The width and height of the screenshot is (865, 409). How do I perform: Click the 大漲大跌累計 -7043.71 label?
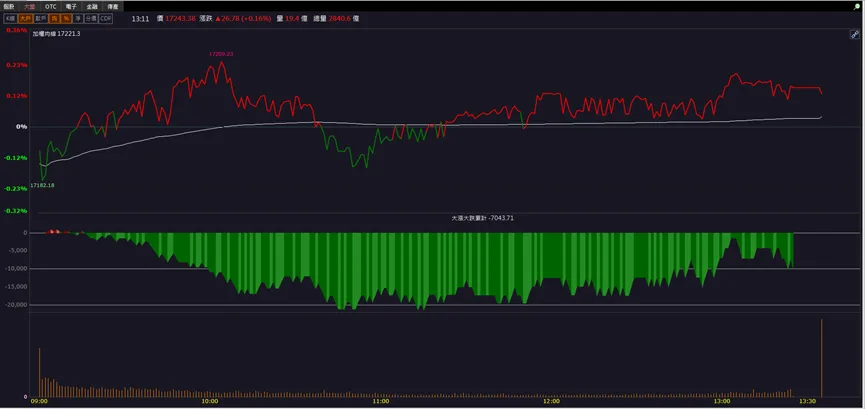point(483,219)
